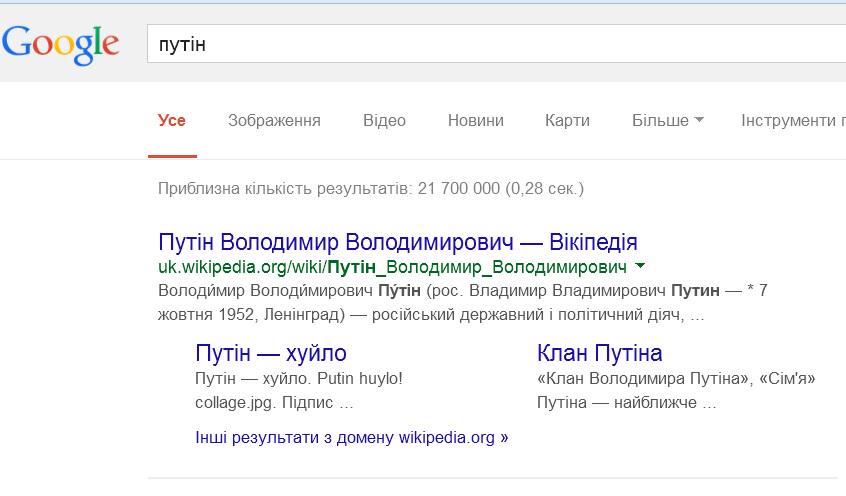
Task: Click the snippet '«Клан Володимира Путіна», «Сім'я»'
Action: tap(676, 378)
